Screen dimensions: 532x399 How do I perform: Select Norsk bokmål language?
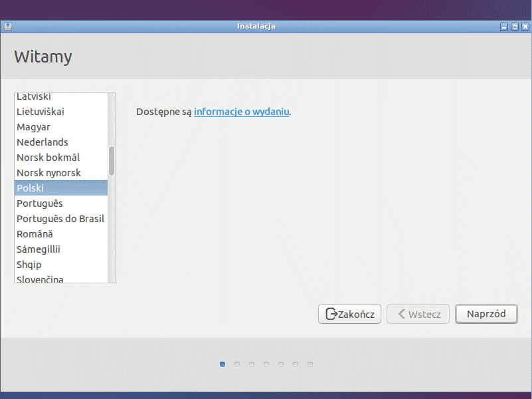tap(48, 158)
